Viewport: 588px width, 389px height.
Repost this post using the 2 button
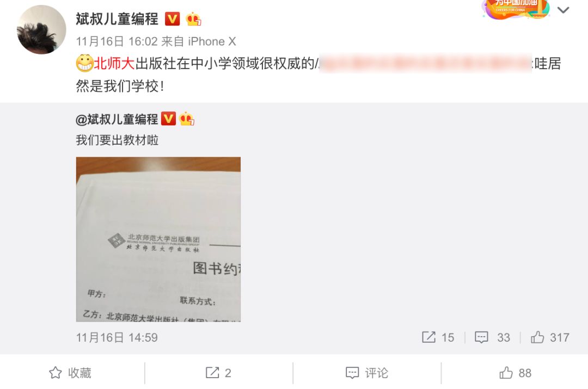218,373
